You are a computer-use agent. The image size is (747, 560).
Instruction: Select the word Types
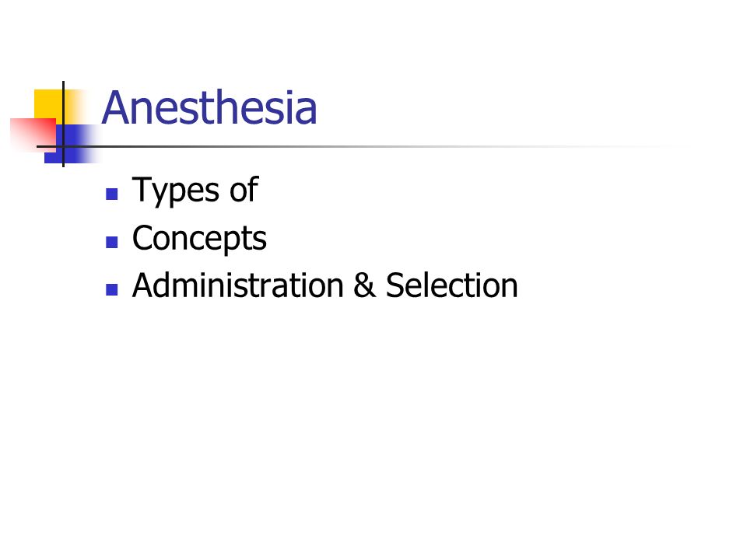pyautogui.click(x=177, y=191)
